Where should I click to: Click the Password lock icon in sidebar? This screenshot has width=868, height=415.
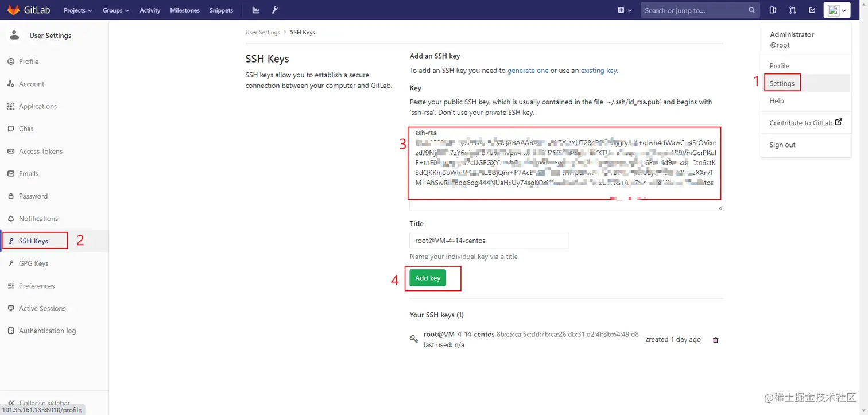tap(11, 196)
